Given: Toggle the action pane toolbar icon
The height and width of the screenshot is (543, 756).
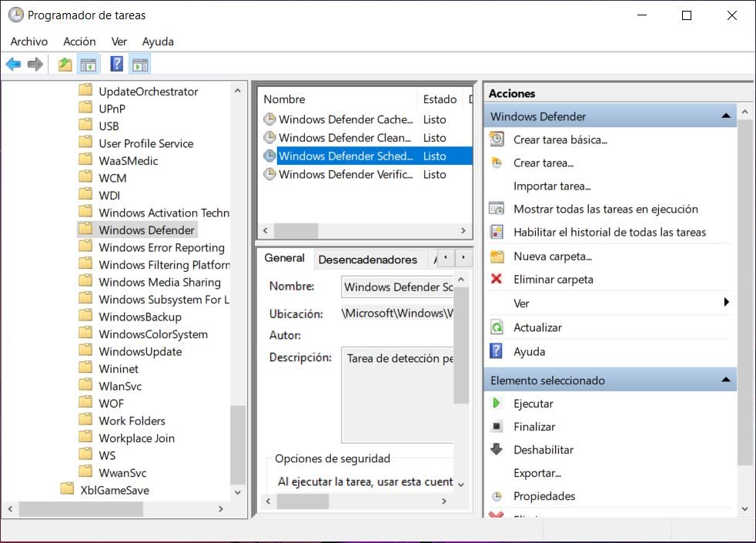Looking at the screenshot, I should [x=139, y=65].
